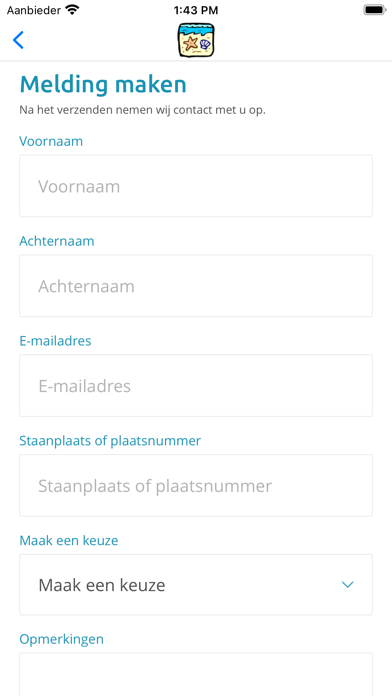This screenshot has height=696, width=392.
Task: Tap the status bar clock
Action: pyautogui.click(x=196, y=10)
